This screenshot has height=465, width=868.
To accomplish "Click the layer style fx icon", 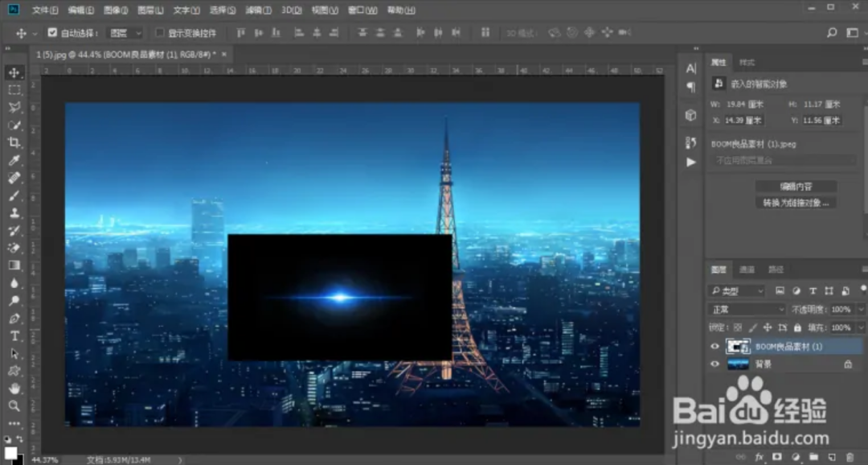I will point(759,457).
